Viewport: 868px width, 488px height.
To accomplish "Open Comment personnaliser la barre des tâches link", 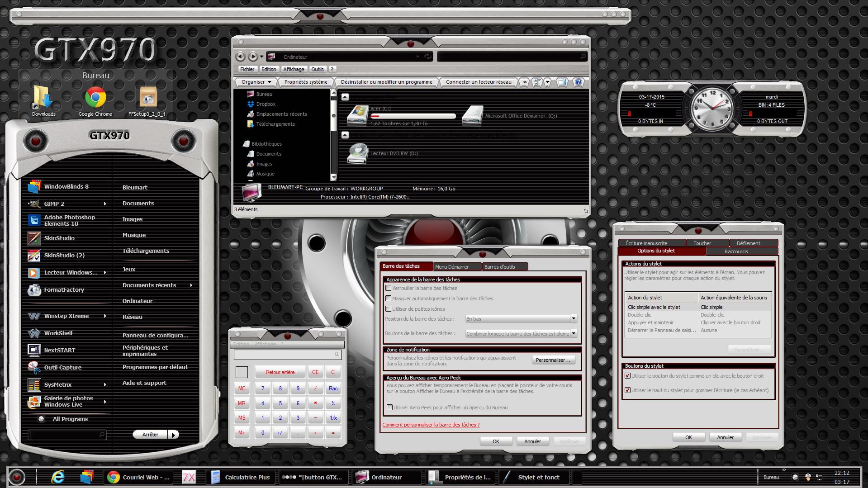I will click(x=431, y=425).
